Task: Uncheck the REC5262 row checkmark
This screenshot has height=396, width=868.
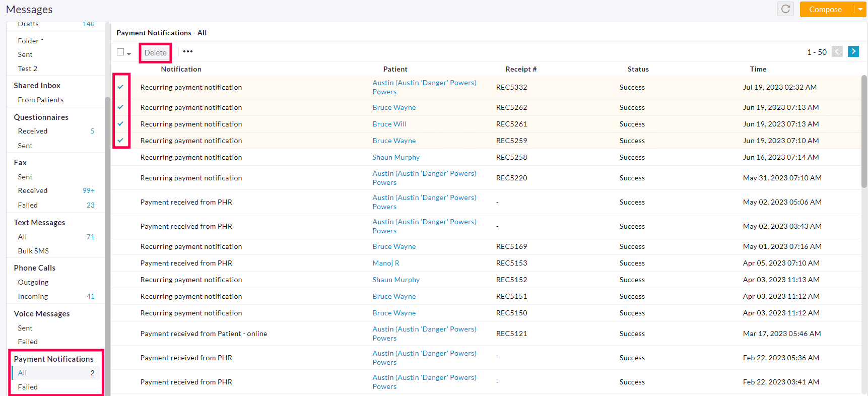Action: click(x=121, y=107)
